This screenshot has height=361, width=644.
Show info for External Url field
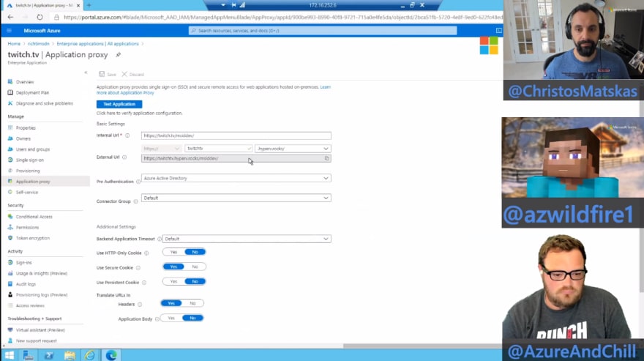pos(124,157)
